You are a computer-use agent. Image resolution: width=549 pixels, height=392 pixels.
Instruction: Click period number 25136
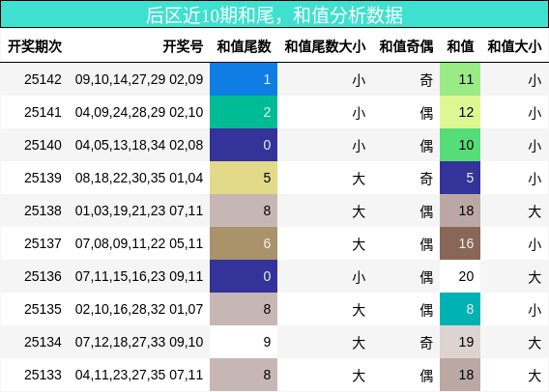pyautogui.click(x=43, y=276)
